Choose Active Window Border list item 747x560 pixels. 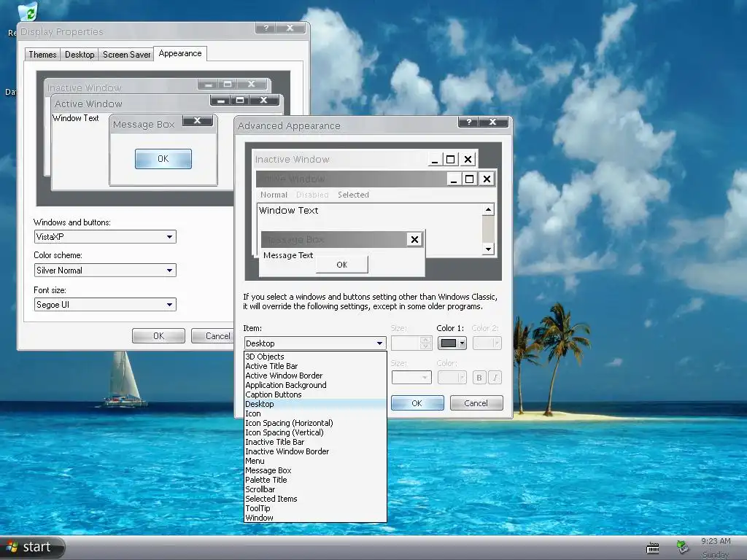pos(315,376)
